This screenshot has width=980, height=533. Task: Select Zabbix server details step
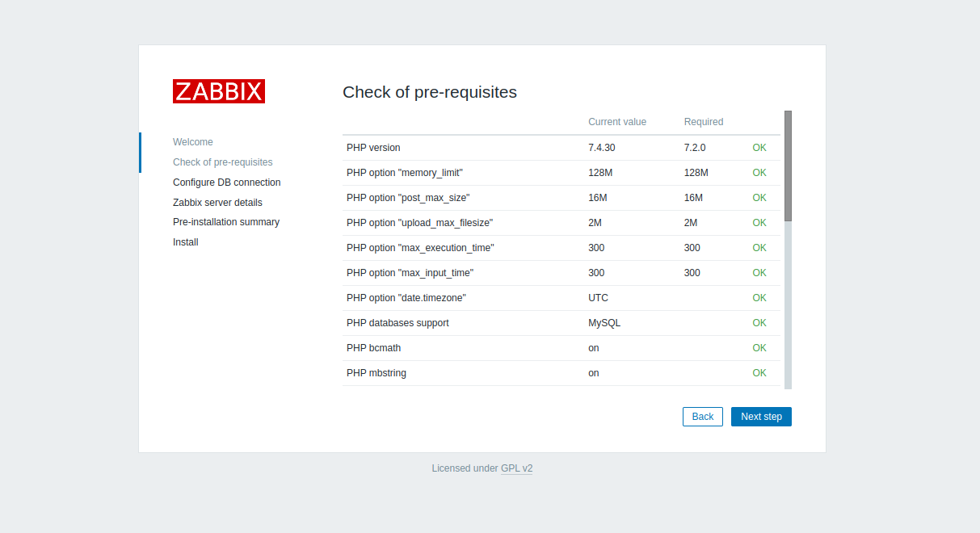[217, 203]
